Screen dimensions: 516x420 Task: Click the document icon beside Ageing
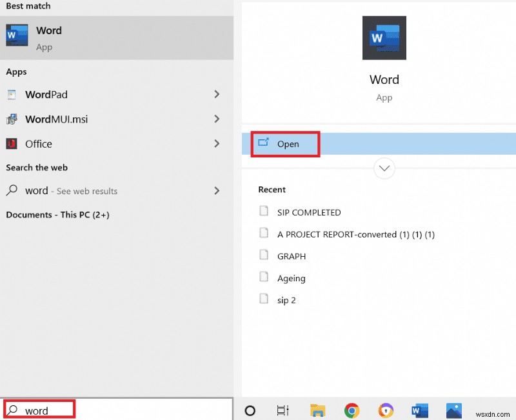264,277
